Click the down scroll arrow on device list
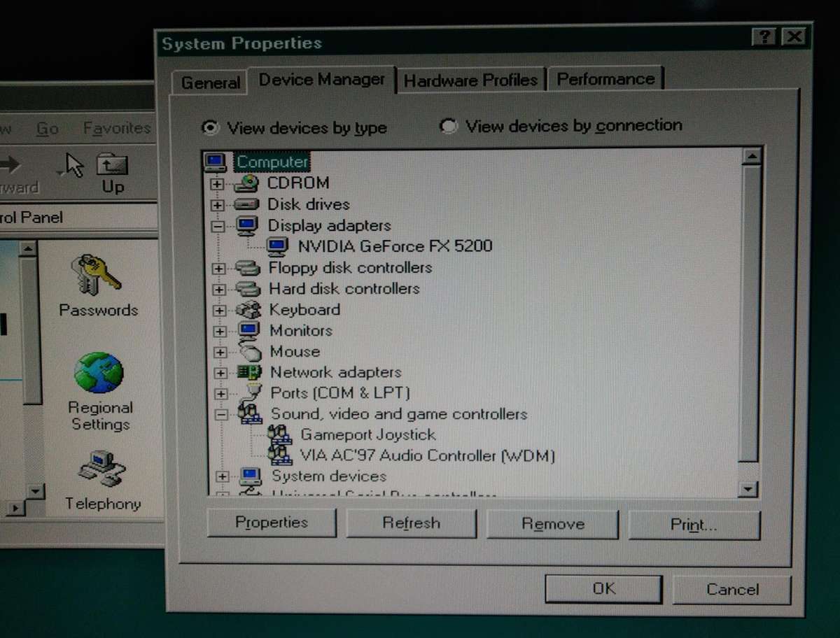Viewport: 840px width, 638px height. 748,490
